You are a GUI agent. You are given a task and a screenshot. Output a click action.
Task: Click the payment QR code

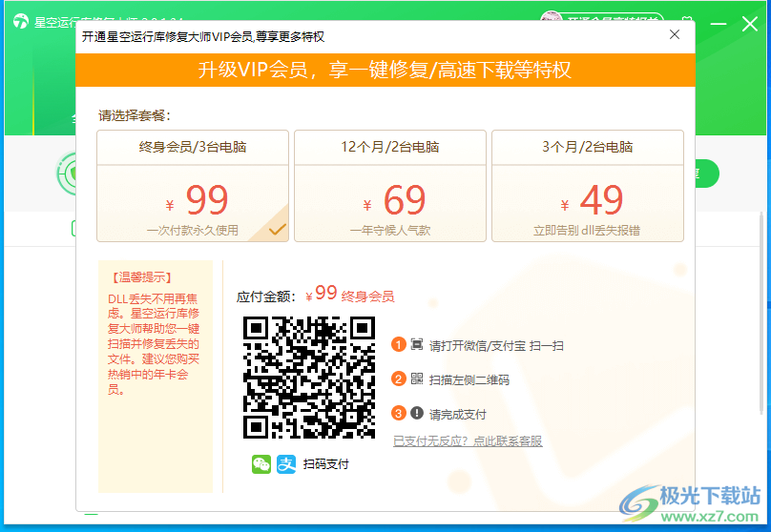(309, 377)
